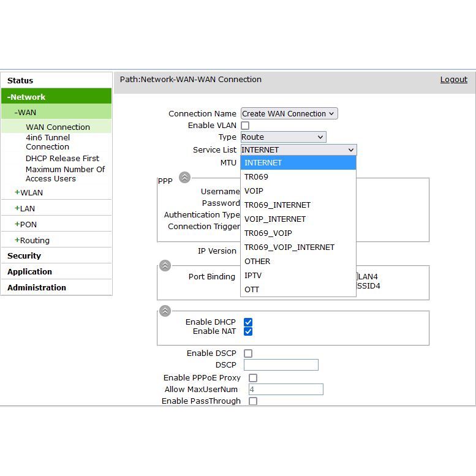Toggle the Enable PassThrough checkbox
The height and width of the screenshot is (476, 476).
click(x=253, y=401)
